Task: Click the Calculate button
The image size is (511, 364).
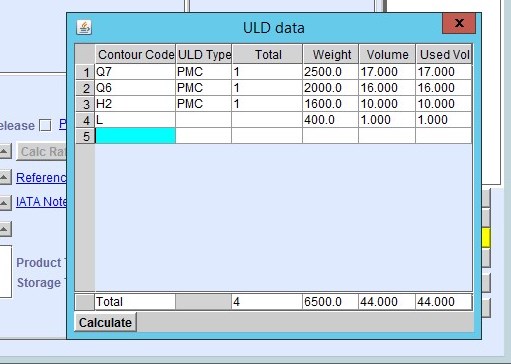Action: pyautogui.click(x=105, y=322)
